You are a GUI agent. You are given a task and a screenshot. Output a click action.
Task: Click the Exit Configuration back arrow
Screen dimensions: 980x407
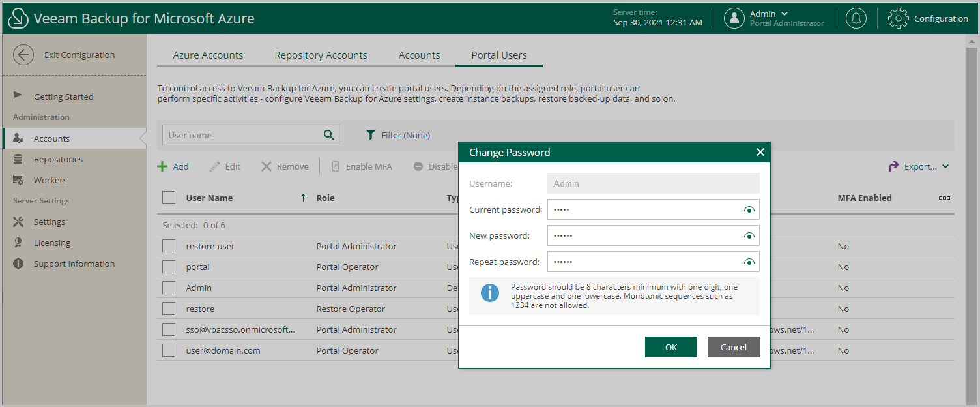(x=23, y=55)
